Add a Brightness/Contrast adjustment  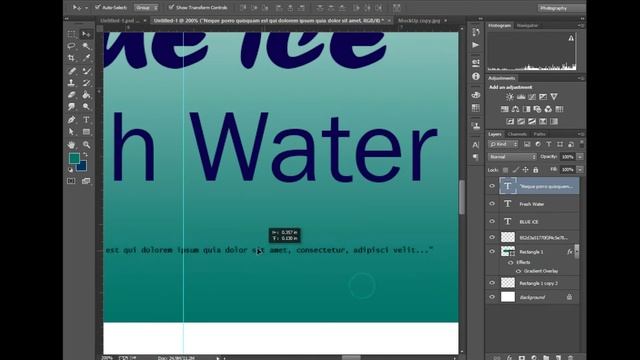click(x=510, y=97)
